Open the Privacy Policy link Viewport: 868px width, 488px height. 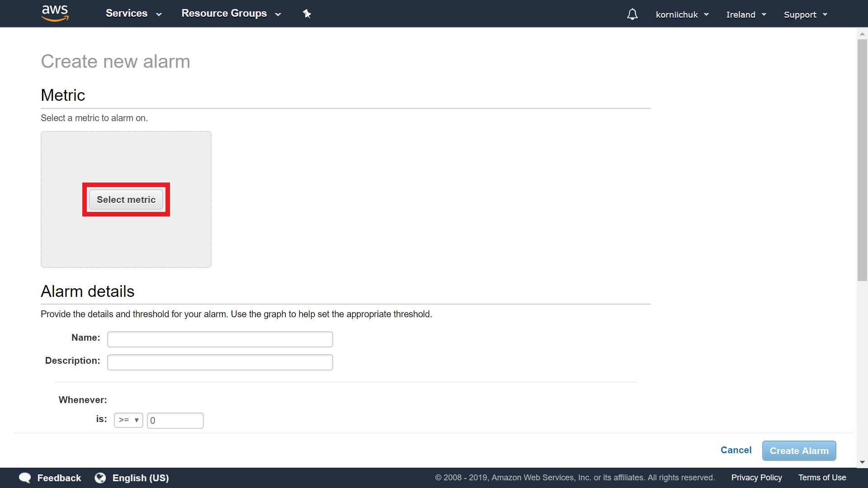pyautogui.click(x=756, y=478)
